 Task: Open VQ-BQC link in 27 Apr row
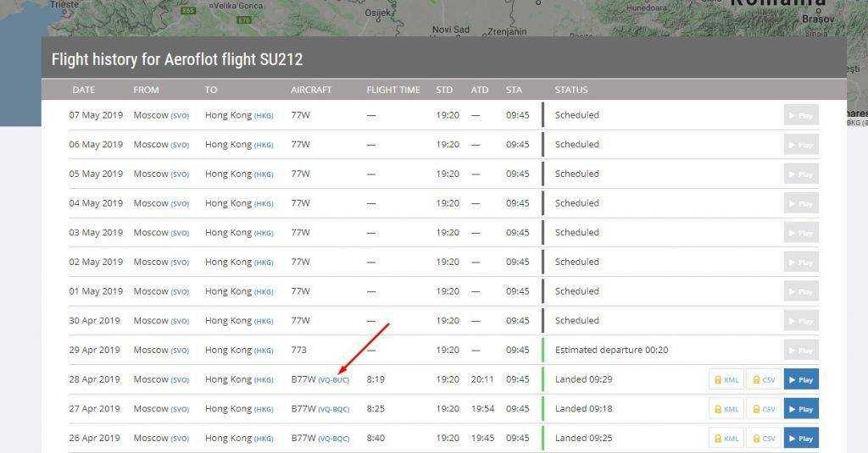coord(334,409)
